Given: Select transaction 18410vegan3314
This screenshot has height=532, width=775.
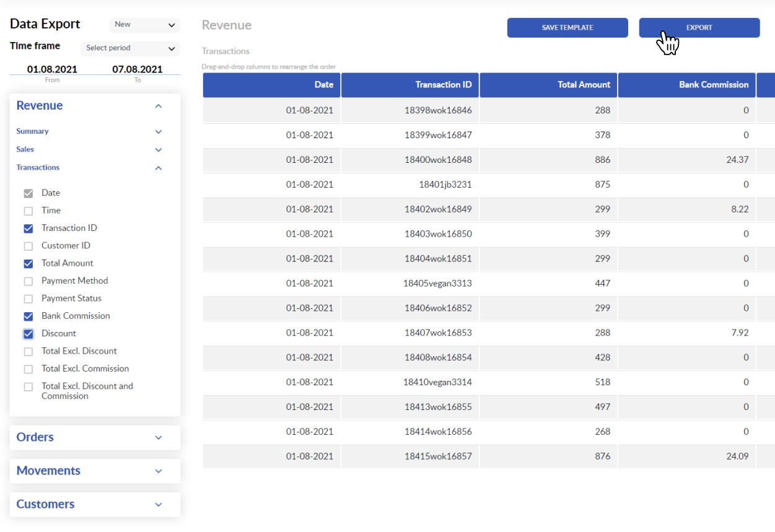Looking at the screenshot, I should [437, 382].
